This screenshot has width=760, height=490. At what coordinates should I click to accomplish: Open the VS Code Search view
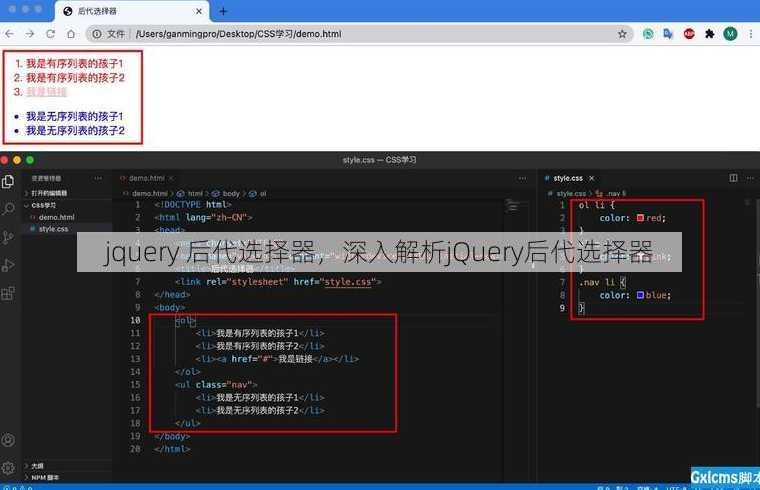click(8, 209)
